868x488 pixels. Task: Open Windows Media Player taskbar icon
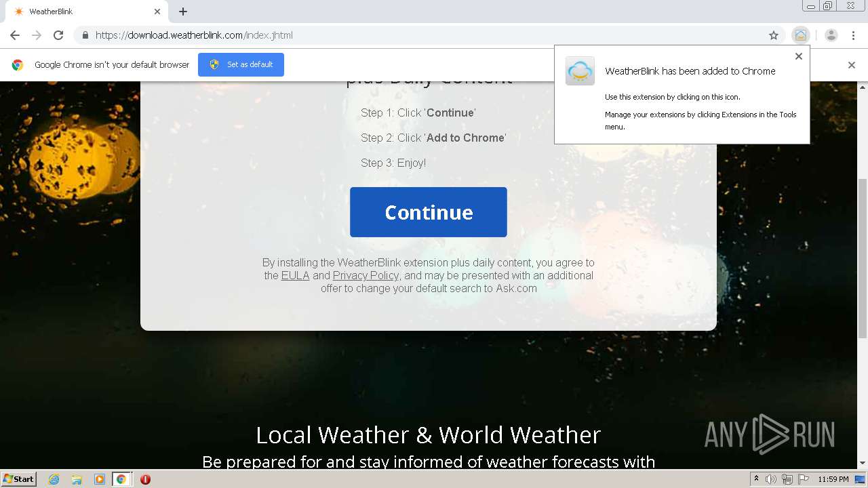click(x=99, y=479)
